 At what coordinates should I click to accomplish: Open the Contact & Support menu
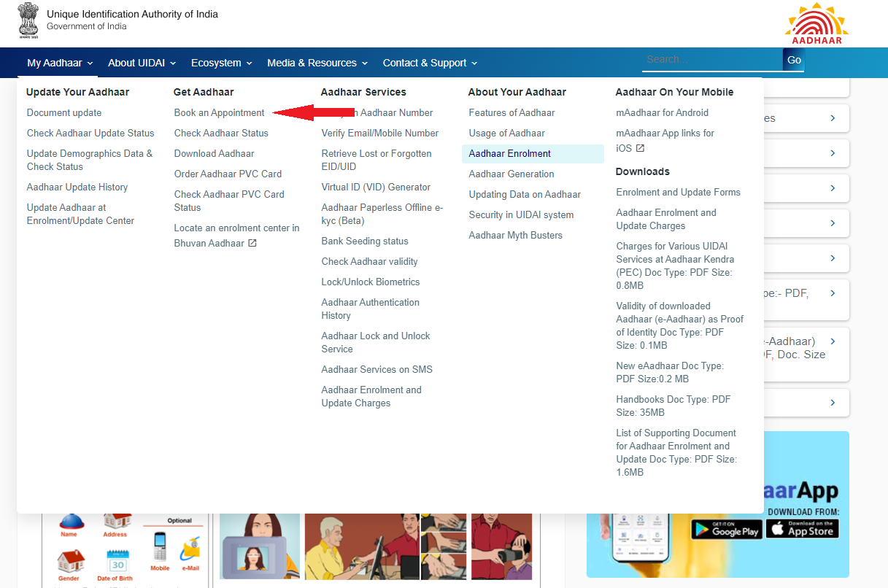click(x=430, y=63)
